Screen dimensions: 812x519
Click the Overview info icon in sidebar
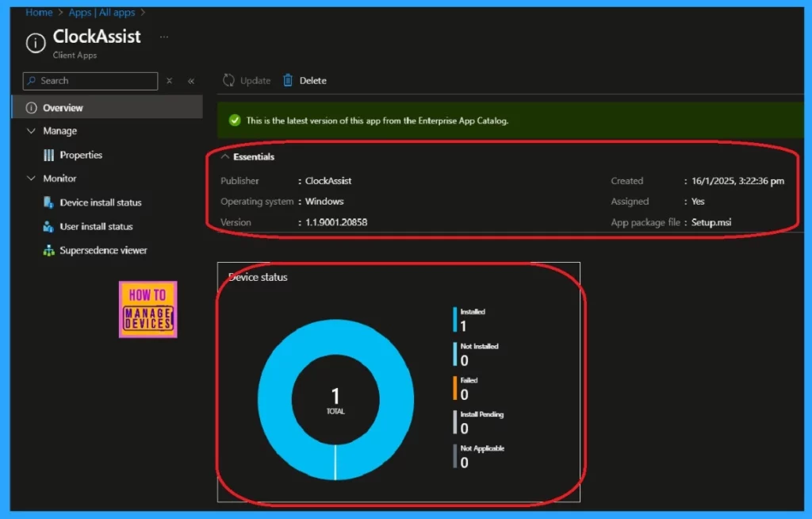tap(31, 108)
